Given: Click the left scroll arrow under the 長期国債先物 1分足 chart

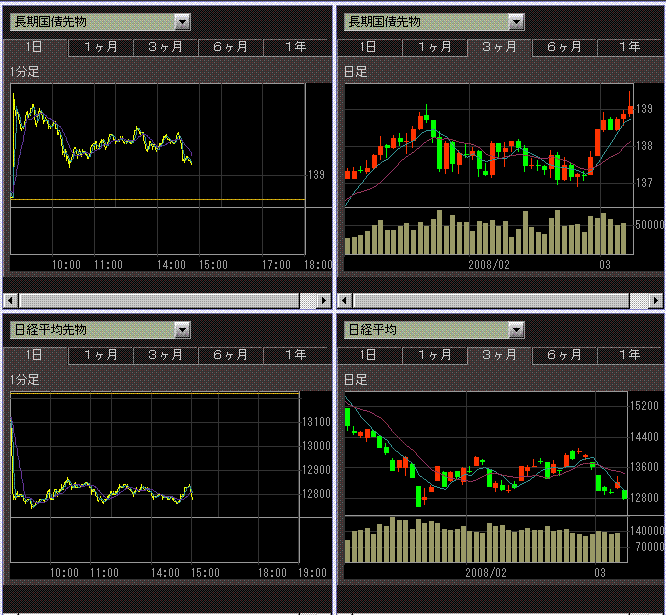Looking at the screenshot, I should pyautogui.click(x=11, y=300).
